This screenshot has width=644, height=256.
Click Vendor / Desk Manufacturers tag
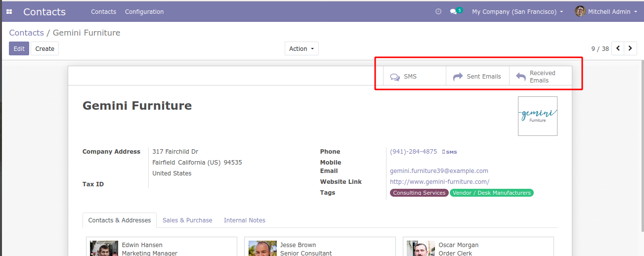[492, 193]
